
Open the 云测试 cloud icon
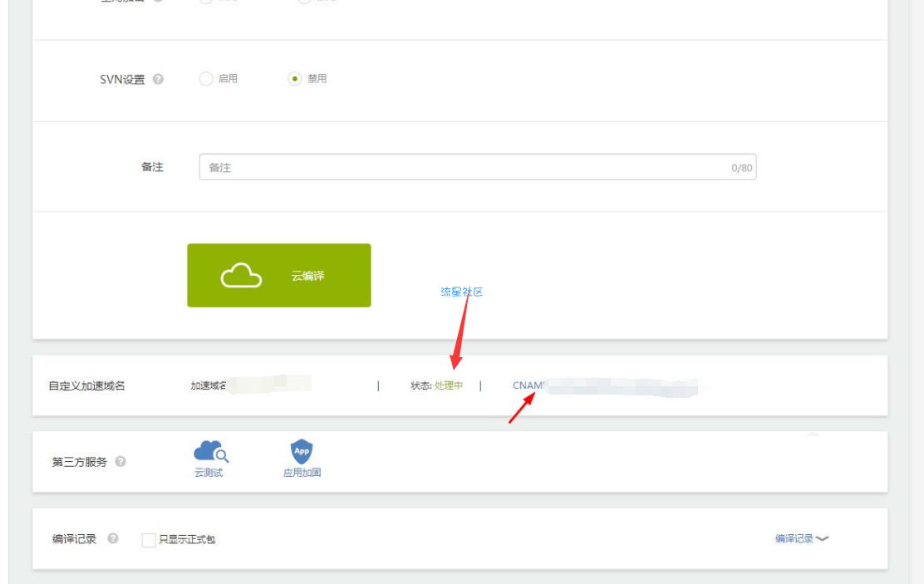pos(211,451)
